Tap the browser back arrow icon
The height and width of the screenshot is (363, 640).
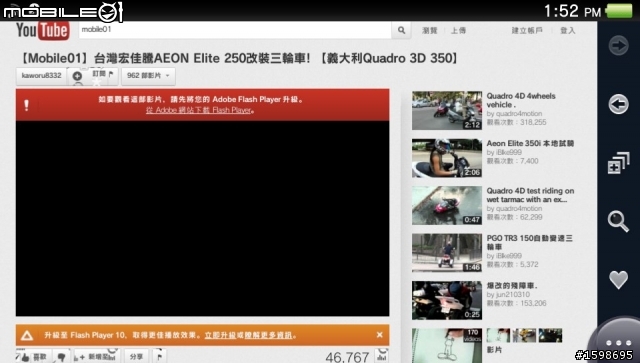(x=618, y=104)
